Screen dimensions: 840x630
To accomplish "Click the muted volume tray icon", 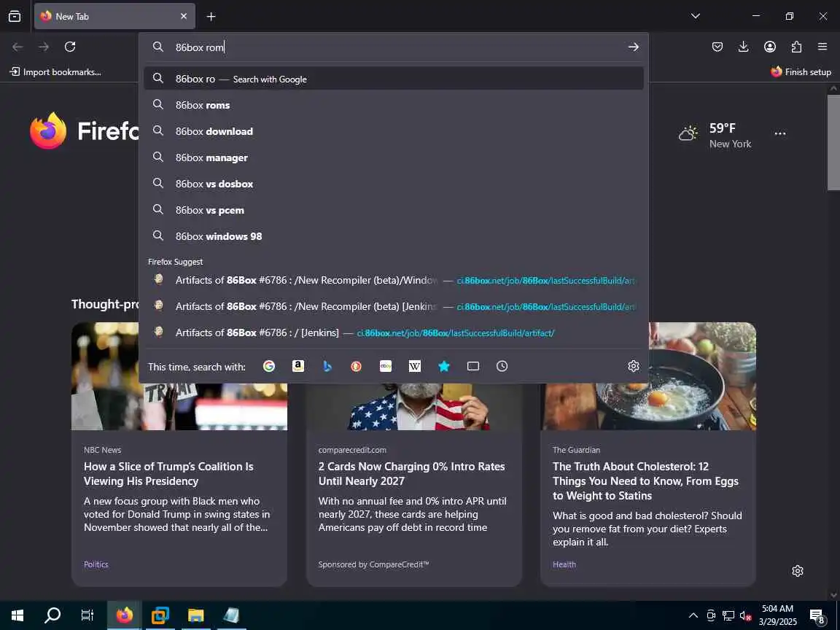I will (x=745, y=615).
